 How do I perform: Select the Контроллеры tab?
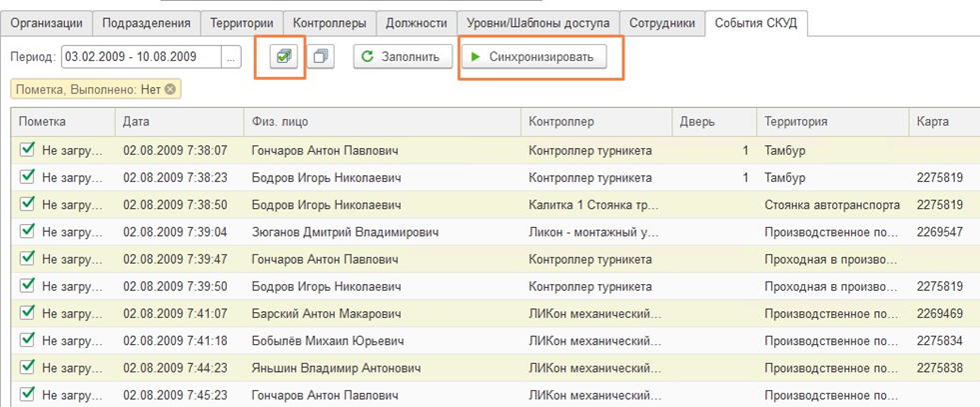329,22
